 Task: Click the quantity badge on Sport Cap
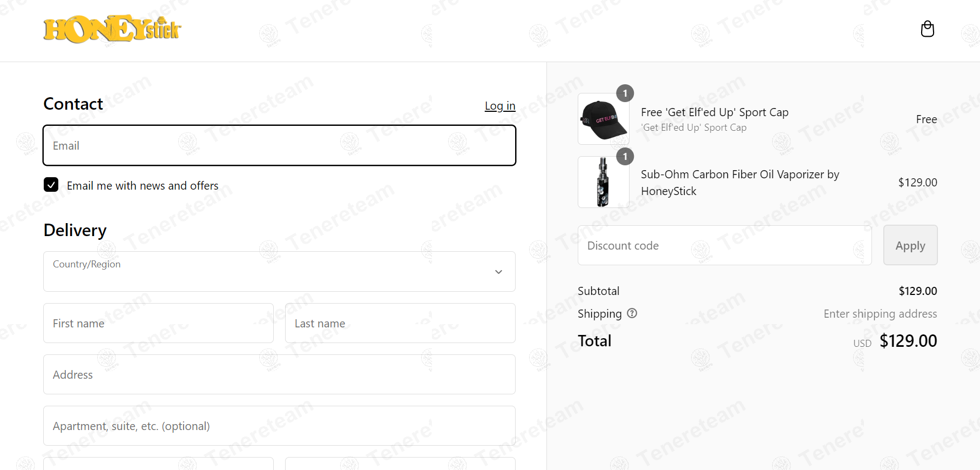[625, 93]
